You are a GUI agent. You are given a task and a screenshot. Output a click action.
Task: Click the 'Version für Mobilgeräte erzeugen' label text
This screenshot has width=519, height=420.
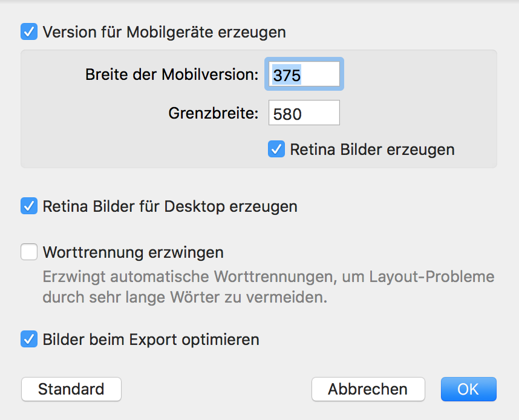click(164, 31)
